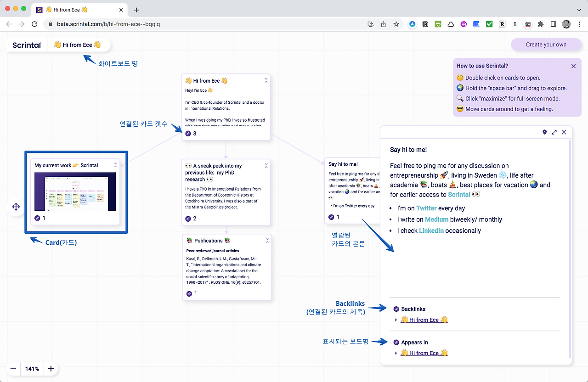Click the link icon on the Publications card
Screen dimensions: 588x382
pyautogui.click(x=189, y=293)
